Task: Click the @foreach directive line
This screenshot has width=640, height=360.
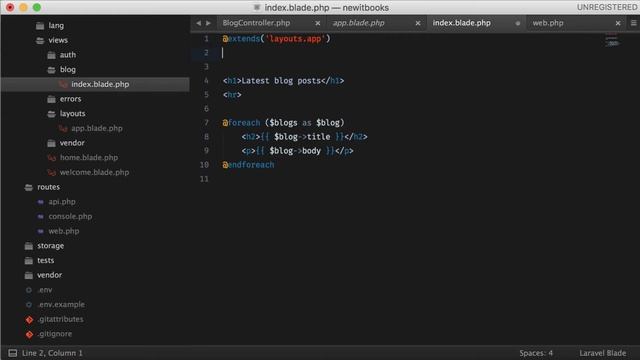Action: [283, 123]
